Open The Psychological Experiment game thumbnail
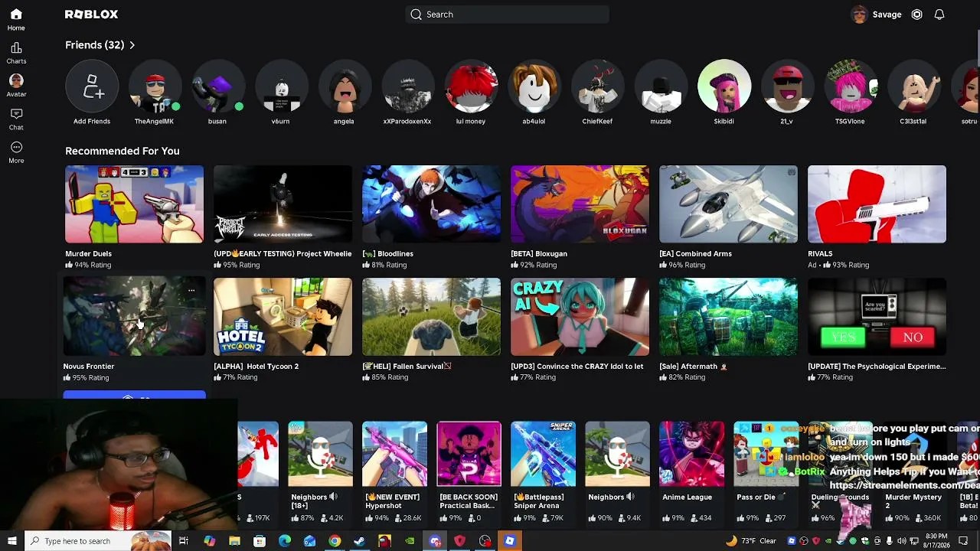 (877, 317)
